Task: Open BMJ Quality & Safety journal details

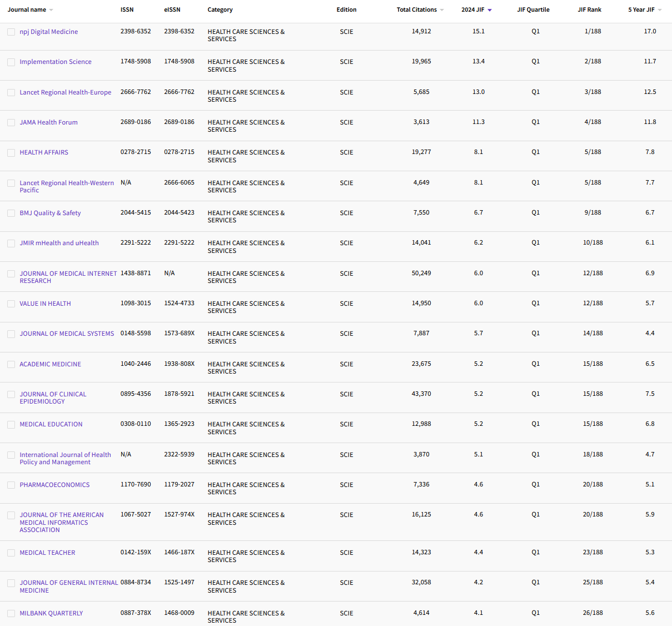Action: click(50, 213)
